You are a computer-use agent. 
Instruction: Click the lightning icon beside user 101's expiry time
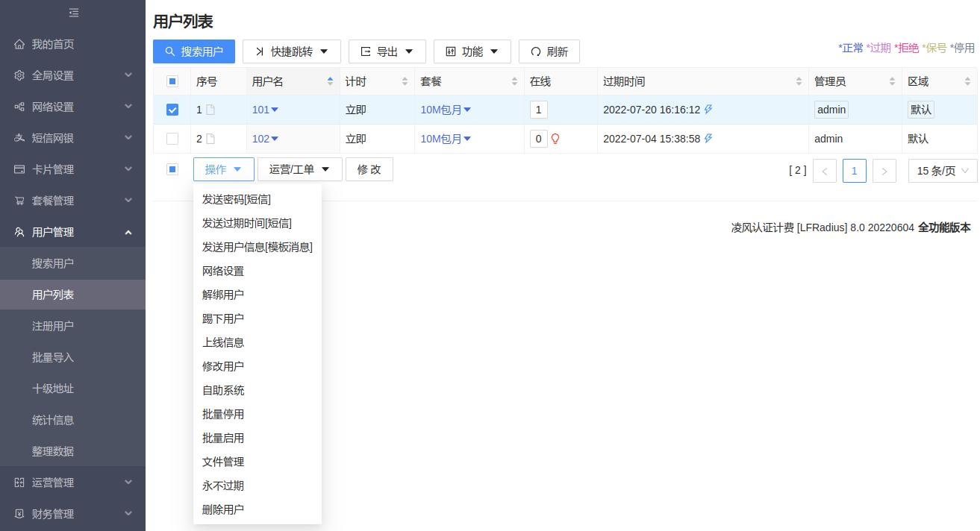(708, 110)
